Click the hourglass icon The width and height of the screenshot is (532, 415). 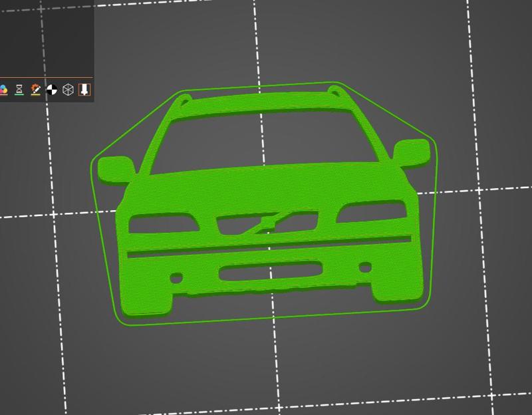[19, 90]
